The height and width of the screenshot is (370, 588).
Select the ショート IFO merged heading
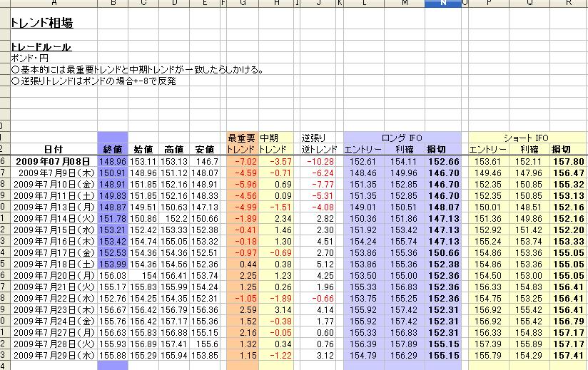[526, 138]
